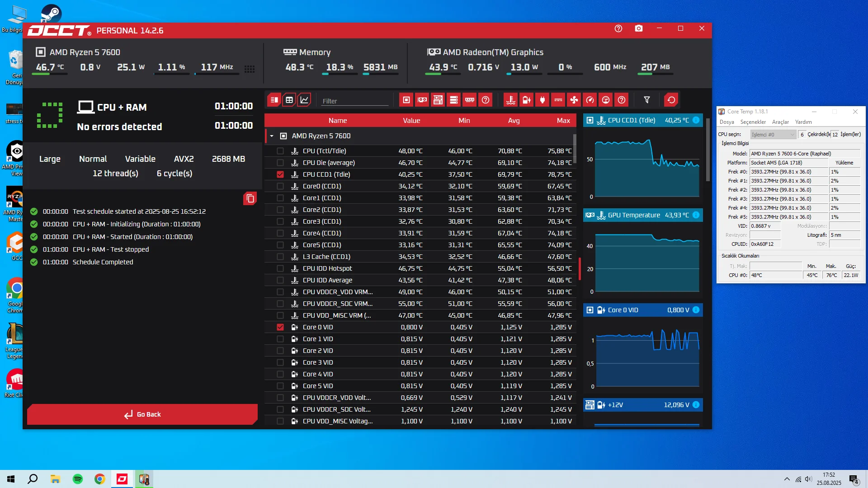The image size is (868, 488).
Task: Click the power plug sensor filter
Action: [542, 100]
